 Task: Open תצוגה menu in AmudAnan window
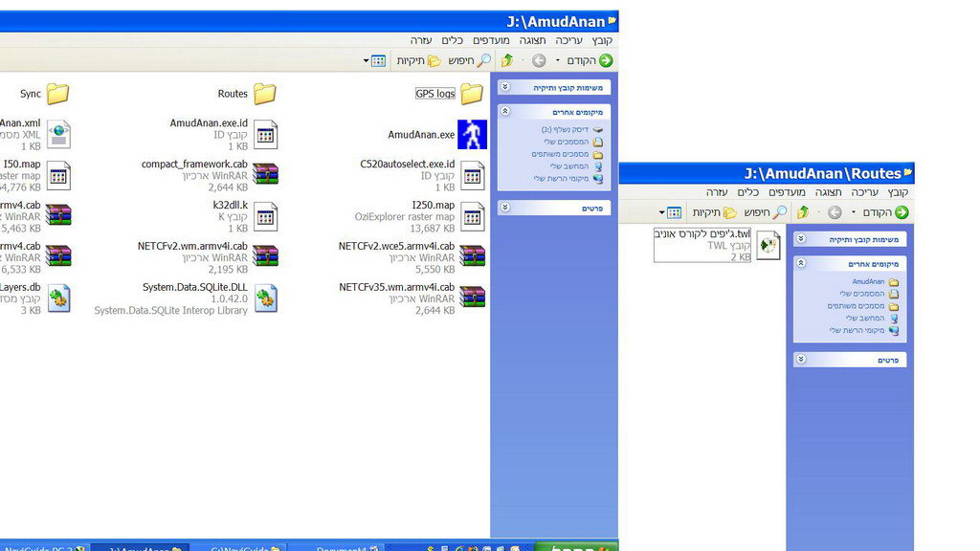point(532,40)
